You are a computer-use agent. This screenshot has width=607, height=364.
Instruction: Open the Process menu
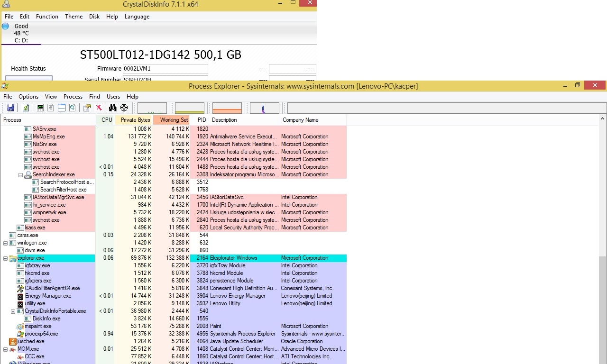coord(73,97)
